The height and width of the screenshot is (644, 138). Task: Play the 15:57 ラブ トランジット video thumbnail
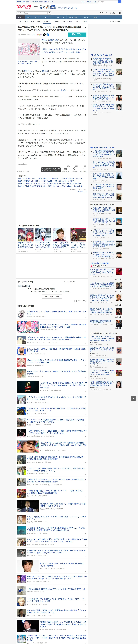(x=119, y=232)
